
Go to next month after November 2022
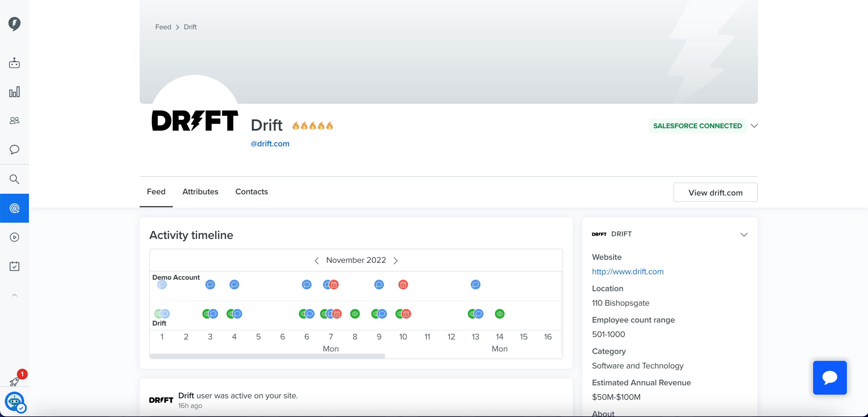(396, 261)
